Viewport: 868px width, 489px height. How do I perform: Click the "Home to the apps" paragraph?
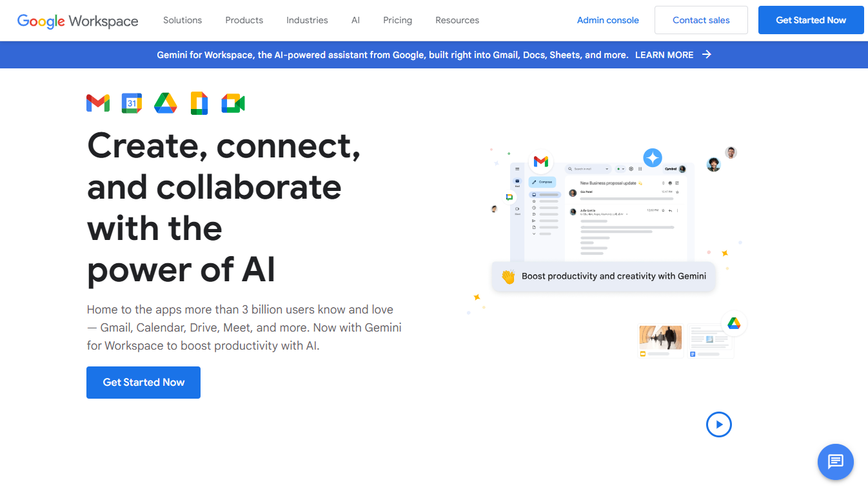coord(244,328)
